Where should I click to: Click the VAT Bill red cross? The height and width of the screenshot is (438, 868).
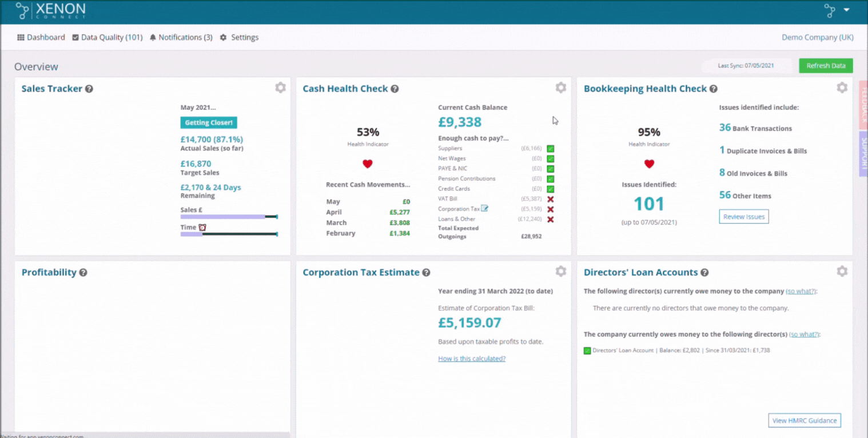point(551,199)
